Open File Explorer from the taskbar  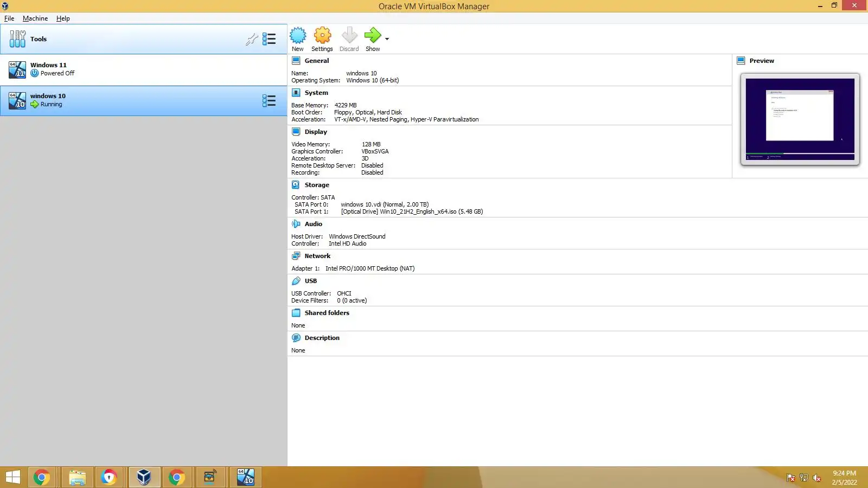(78, 477)
